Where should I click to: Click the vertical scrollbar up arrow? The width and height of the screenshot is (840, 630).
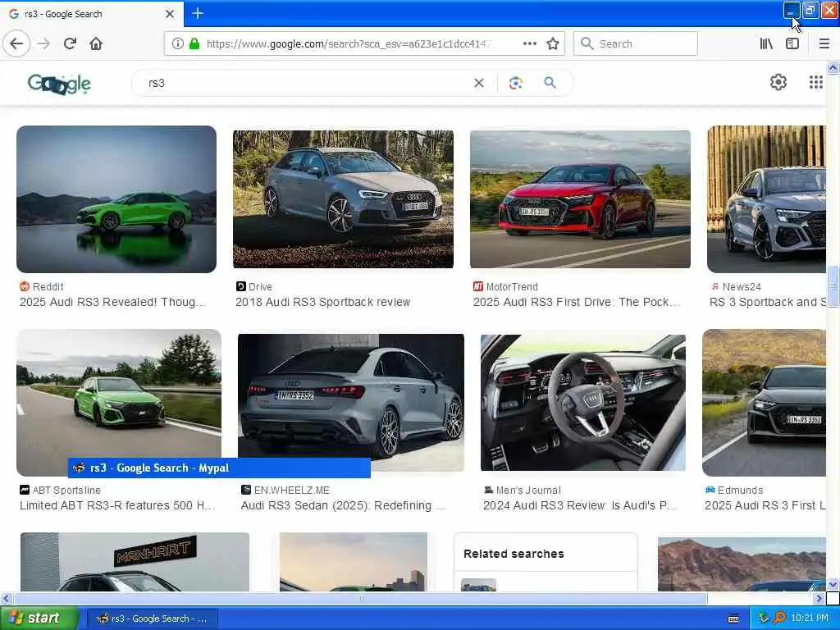833,67
